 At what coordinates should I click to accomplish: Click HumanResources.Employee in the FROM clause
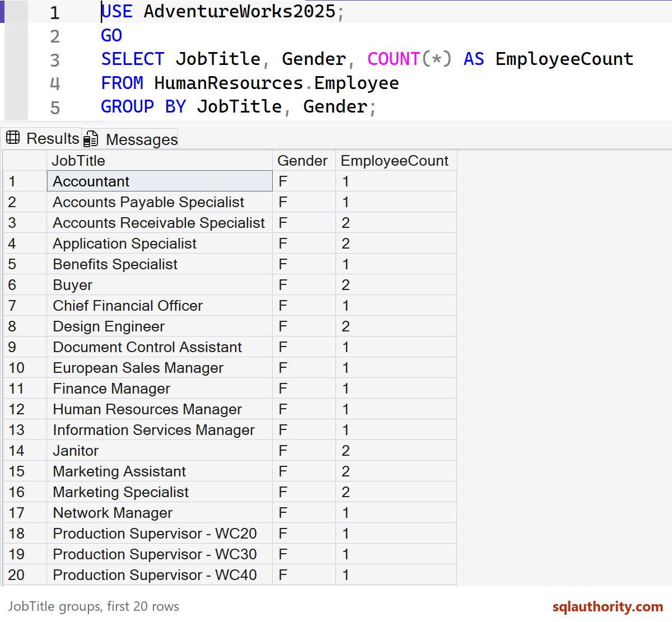click(x=277, y=83)
